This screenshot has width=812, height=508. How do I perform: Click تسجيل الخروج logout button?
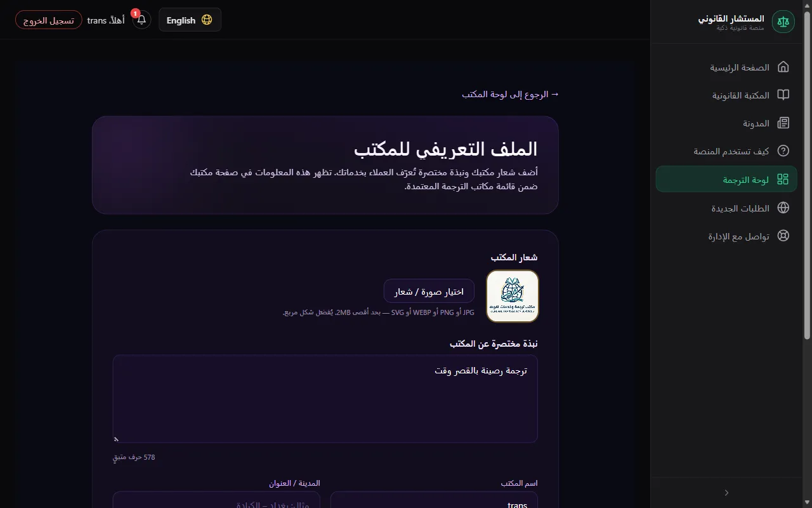(x=48, y=20)
